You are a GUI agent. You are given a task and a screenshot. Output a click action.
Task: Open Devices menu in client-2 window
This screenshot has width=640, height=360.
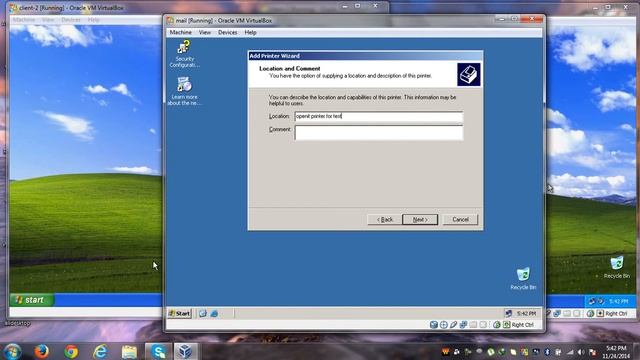click(x=71, y=20)
